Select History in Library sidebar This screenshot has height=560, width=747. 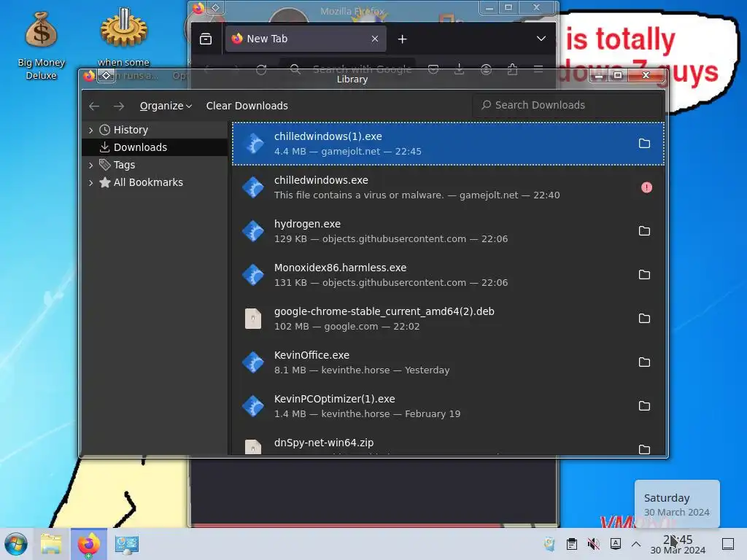(155, 130)
